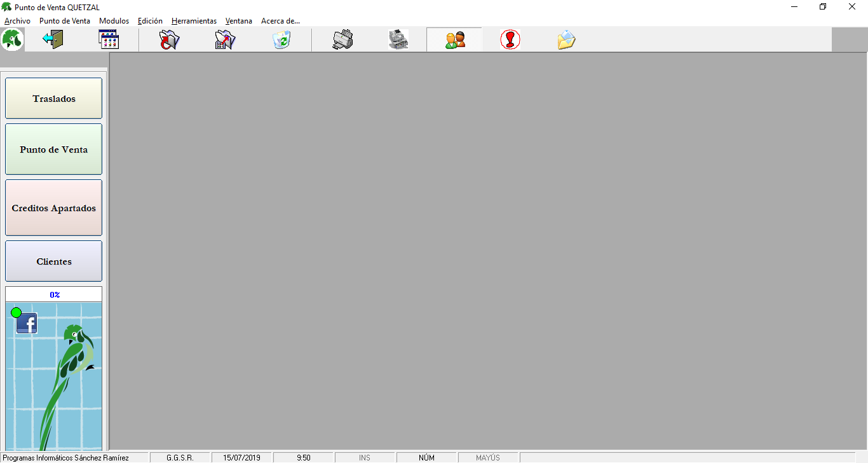Screen dimensions: 868x463
Task: Open the Modulos menu
Action: [114, 21]
